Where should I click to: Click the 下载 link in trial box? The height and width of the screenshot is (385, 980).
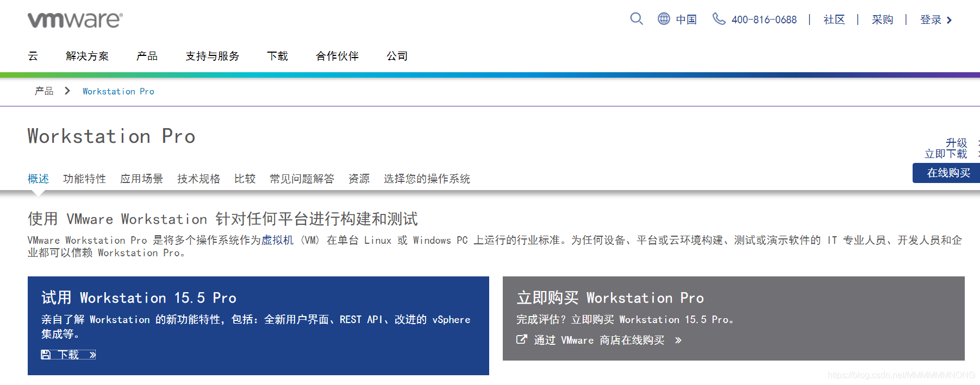(x=68, y=355)
